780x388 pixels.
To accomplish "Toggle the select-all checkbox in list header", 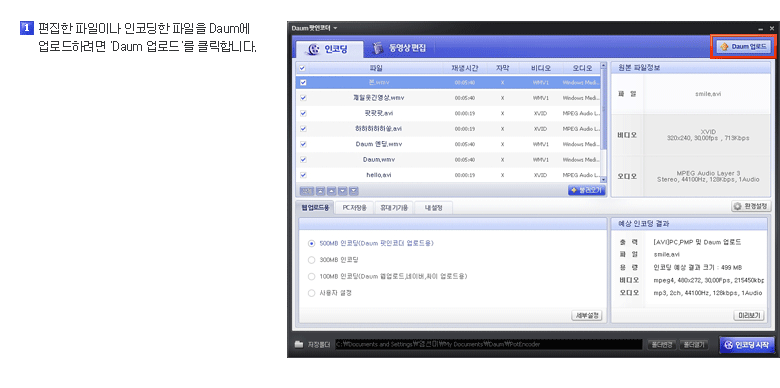I will (x=302, y=68).
